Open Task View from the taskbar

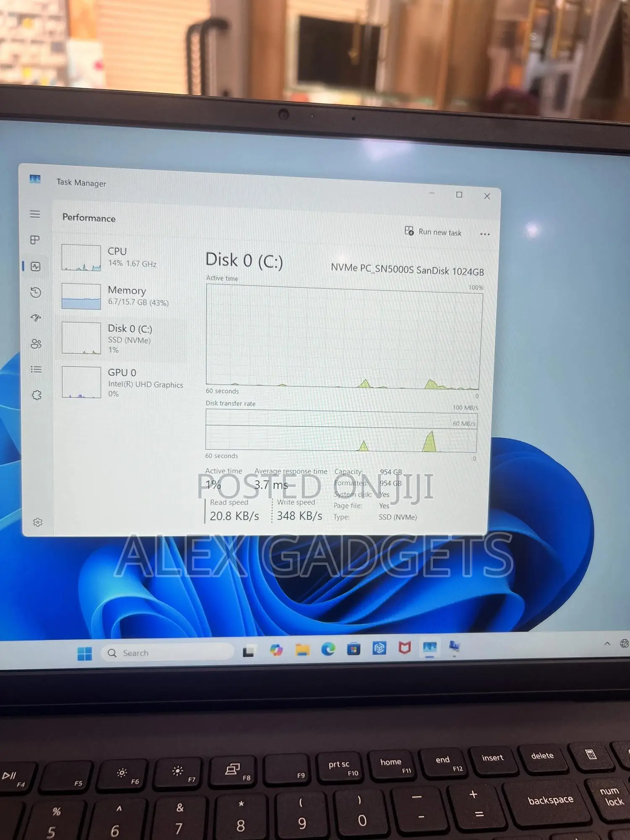pos(249,651)
